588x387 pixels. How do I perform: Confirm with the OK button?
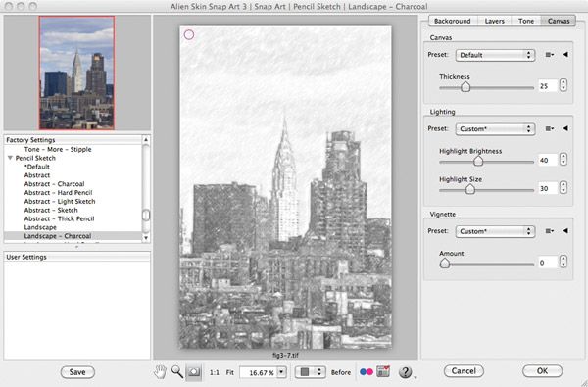(542, 371)
